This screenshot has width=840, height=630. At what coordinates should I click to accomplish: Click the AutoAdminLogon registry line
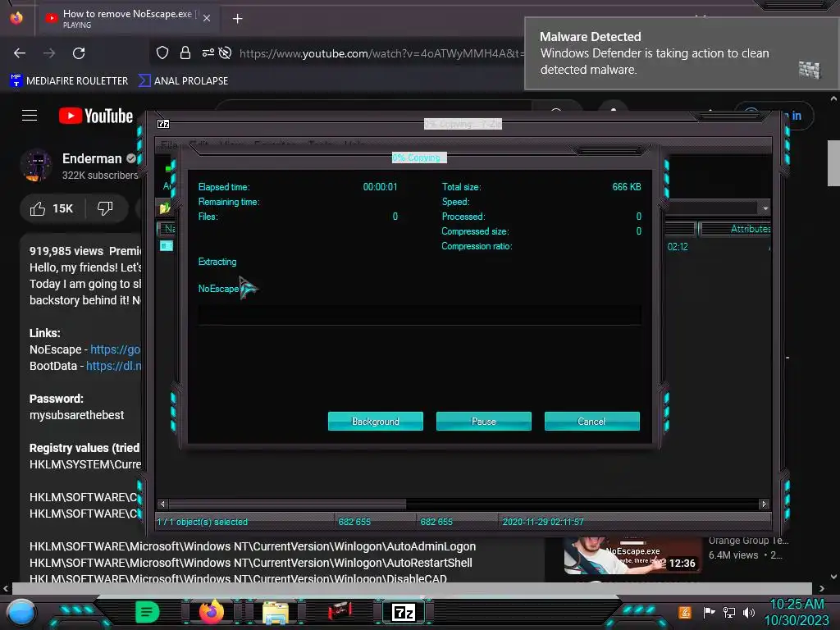coord(253,546)
